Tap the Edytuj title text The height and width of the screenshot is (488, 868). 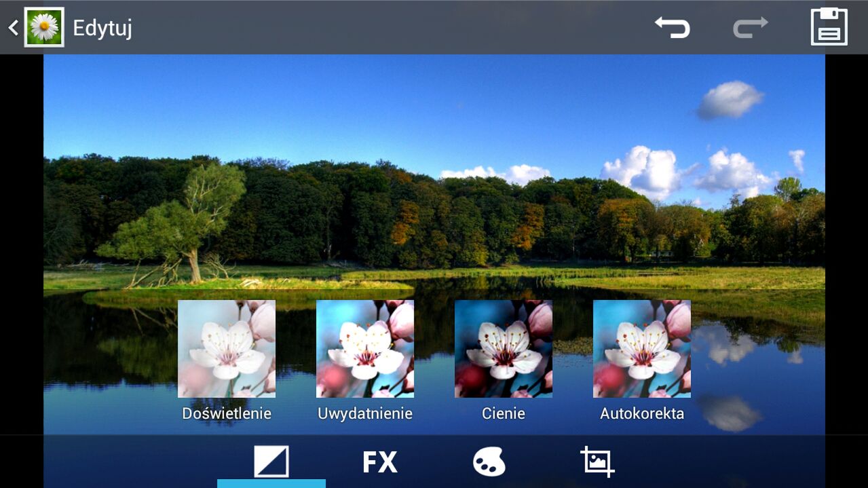pos(102,29)
